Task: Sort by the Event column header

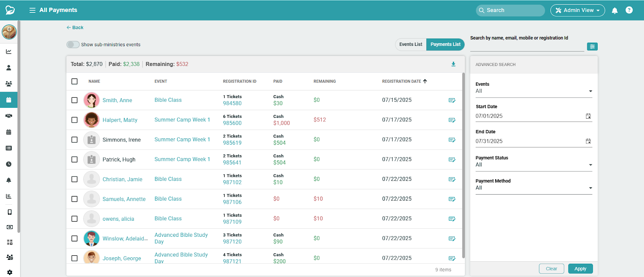Action: coord(161,81)
